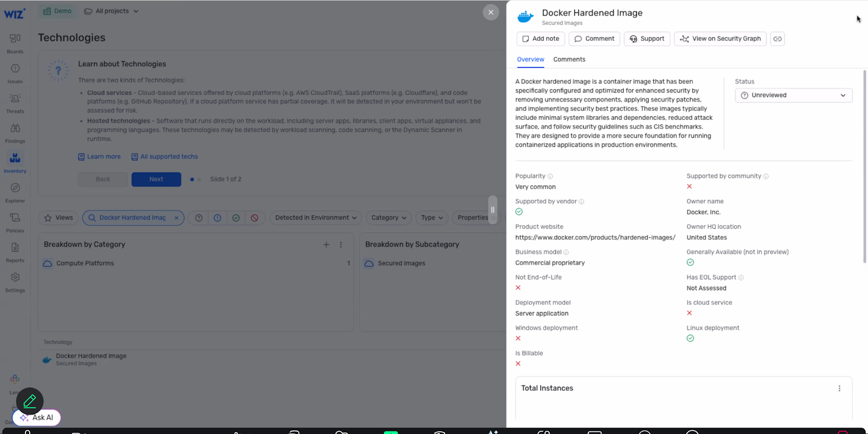Screen dimensions: 868x434
Task: Open the green pencil edit icon
Action: (30, 401)
